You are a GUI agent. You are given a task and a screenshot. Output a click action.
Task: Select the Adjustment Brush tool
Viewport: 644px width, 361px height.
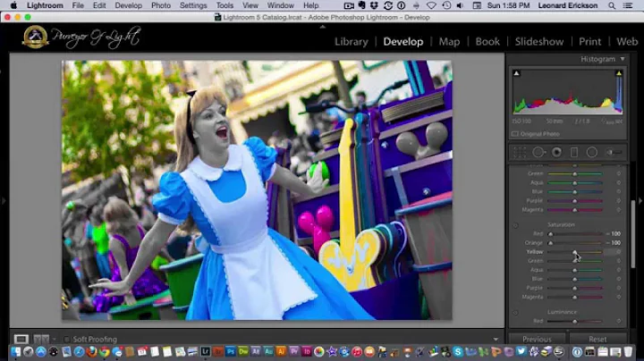(x=614, y=152)
